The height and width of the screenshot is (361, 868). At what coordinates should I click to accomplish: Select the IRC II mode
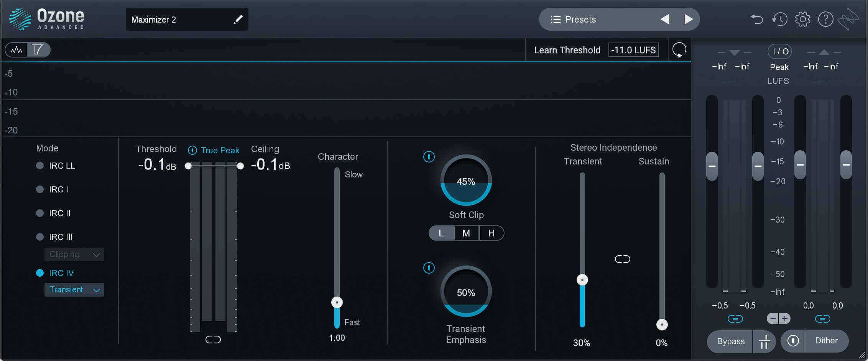pos(53,213)
